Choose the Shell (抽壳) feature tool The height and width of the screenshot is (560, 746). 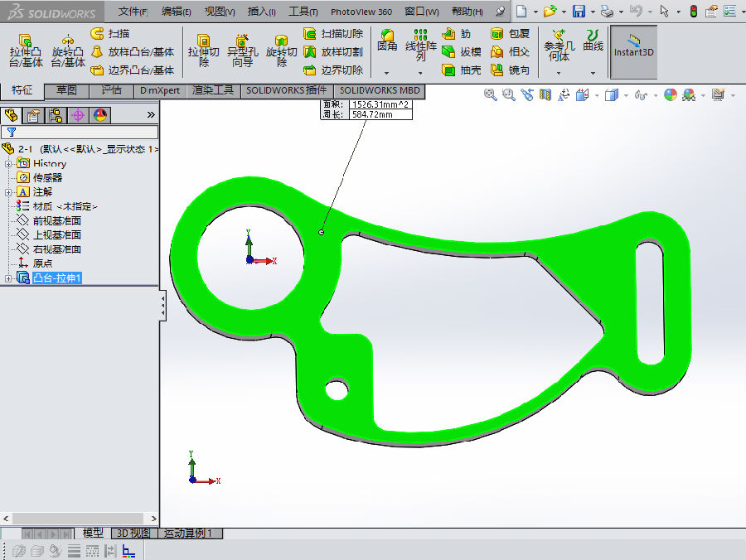tap(461, 70)
